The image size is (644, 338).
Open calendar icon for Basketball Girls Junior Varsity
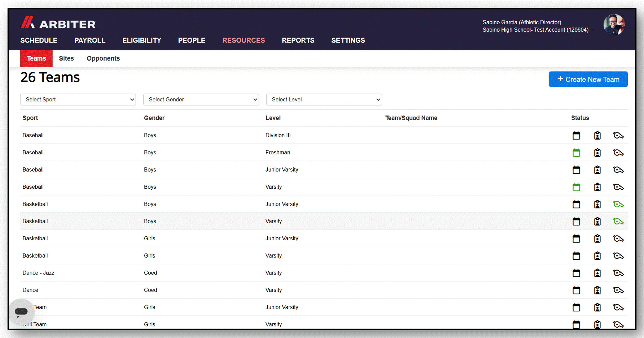[x=576, y=238]
